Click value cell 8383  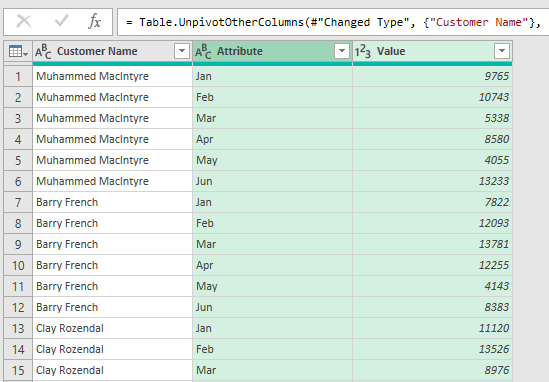pyautogui.click(x=432, y=307)
